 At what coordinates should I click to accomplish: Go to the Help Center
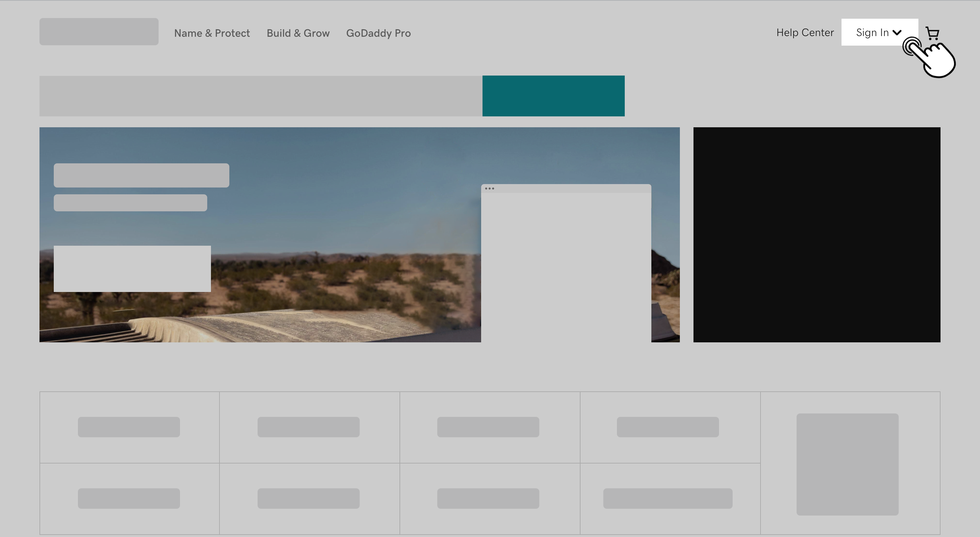pos(805,33)
